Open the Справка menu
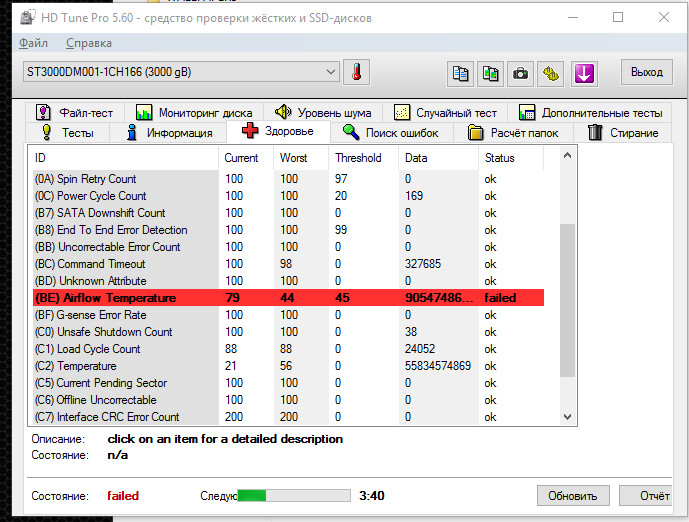689x522 pixels. pyautogui.click(x=89, y=43)
